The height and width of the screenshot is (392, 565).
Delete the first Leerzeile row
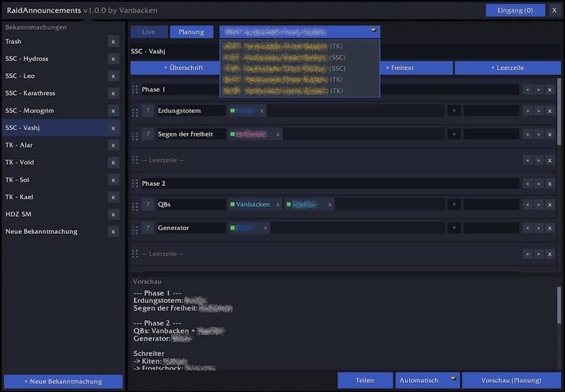pos(550,160)
